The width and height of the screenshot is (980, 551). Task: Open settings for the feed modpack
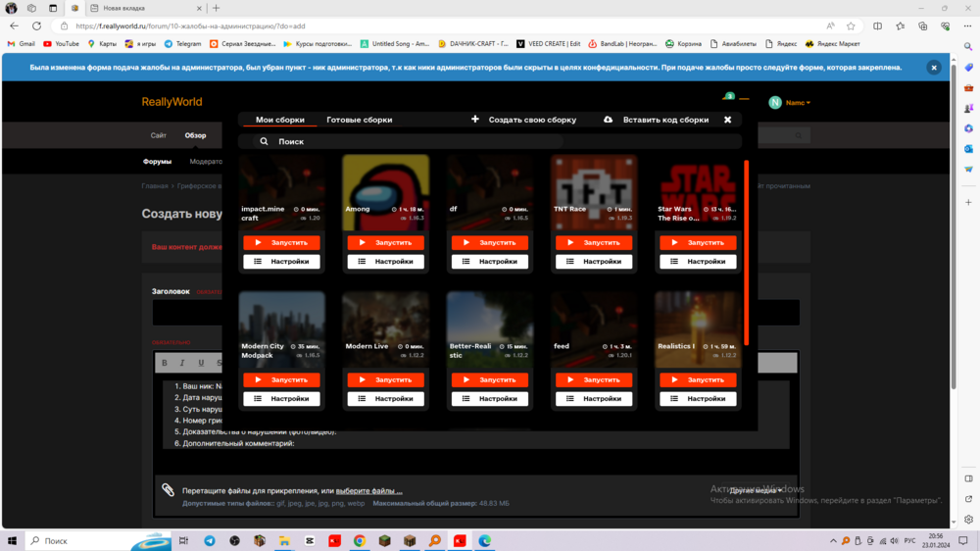point(594,398)
